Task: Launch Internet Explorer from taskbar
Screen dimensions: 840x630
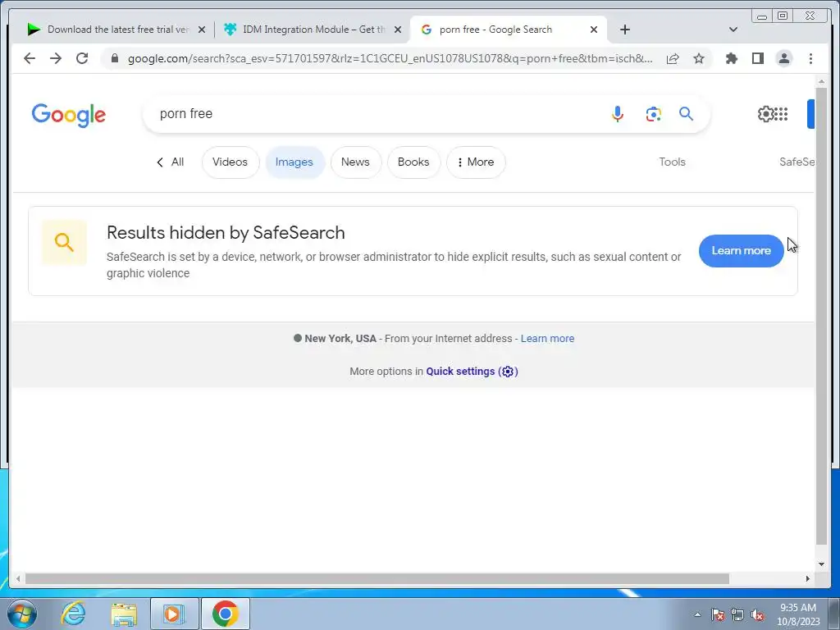Action: coord(73,614)
